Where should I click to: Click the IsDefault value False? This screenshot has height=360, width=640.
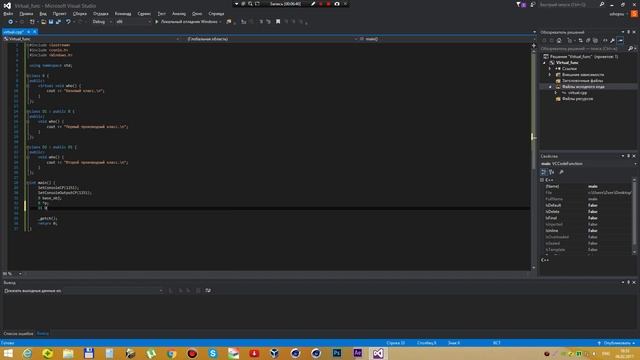(x=593, y=205)
